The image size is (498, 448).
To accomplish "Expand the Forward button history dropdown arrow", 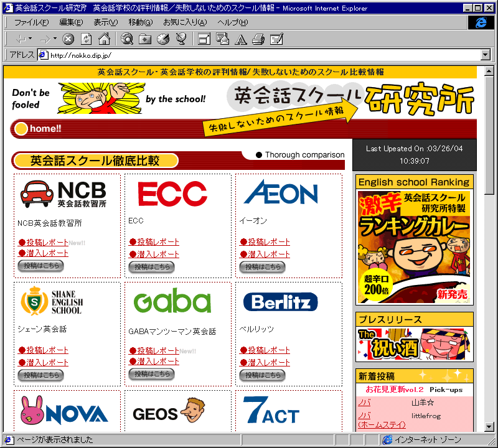I will point(55,39).
